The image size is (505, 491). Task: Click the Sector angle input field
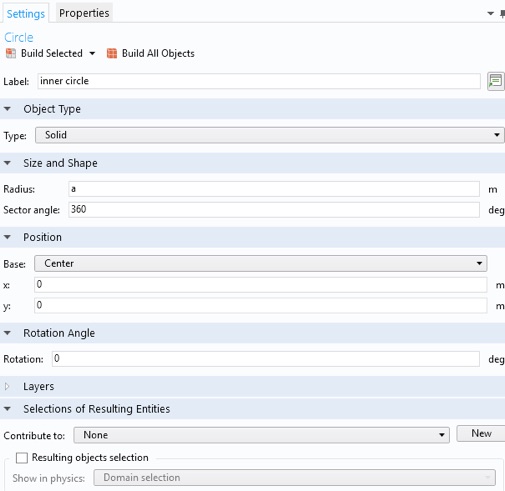click(274, 210)
